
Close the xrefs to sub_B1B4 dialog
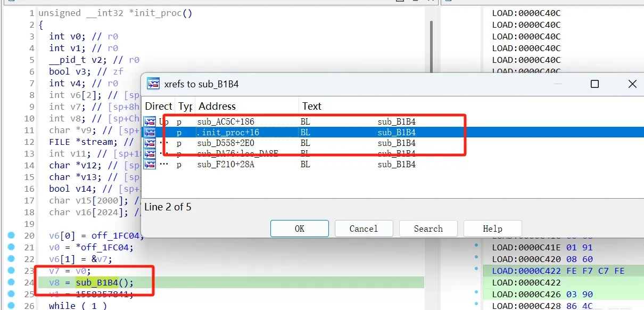tap(632, 84)
